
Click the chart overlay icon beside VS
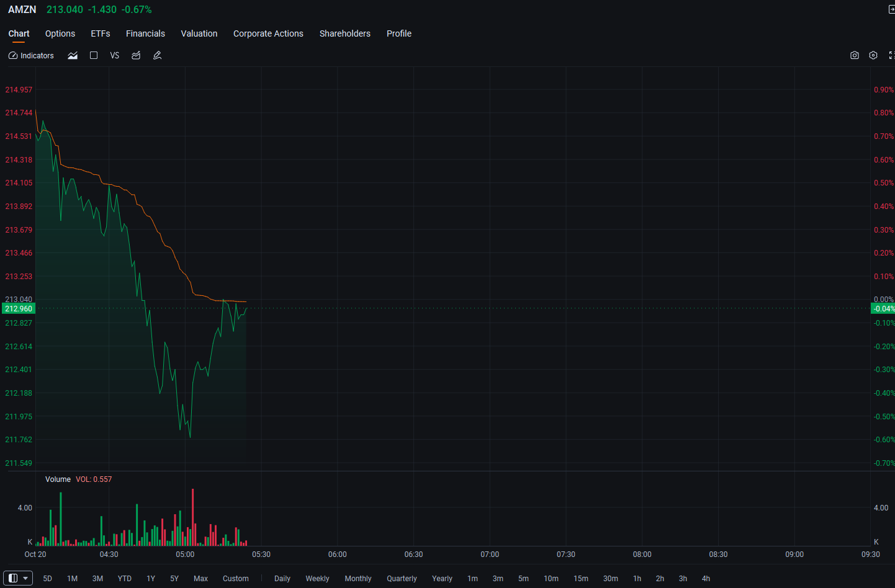(136, 56)
